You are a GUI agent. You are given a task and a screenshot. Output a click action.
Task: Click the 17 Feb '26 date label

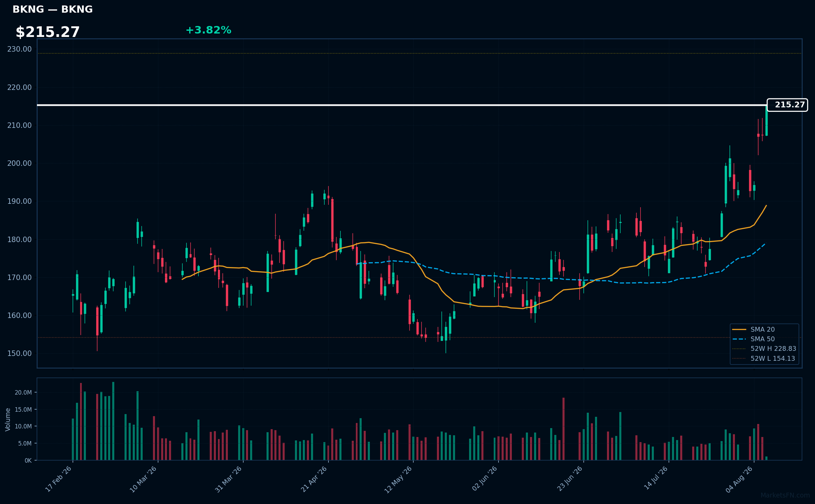point(59,479)
